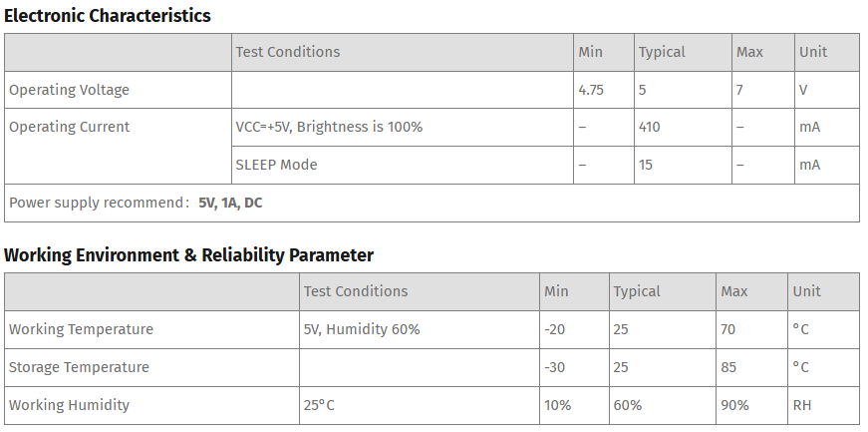Click the Storage Temperature row label
Viewport: 868px width, 432px height.
(79, 367)
